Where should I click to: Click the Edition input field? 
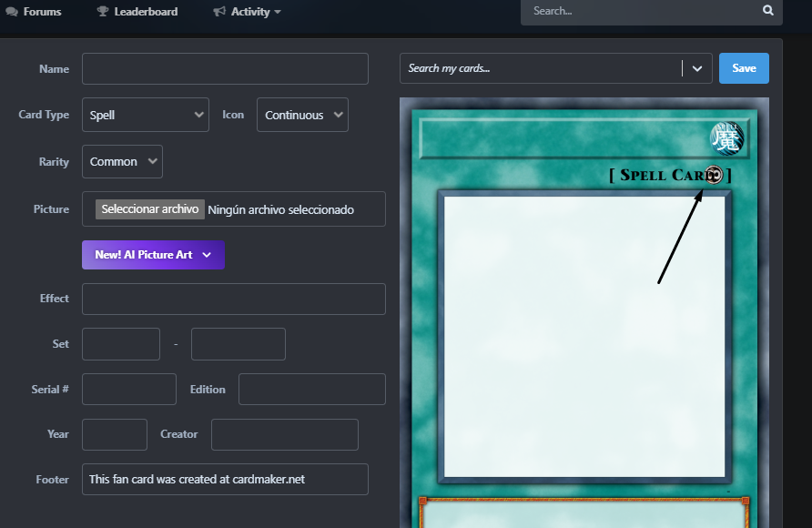click(311, 390)
